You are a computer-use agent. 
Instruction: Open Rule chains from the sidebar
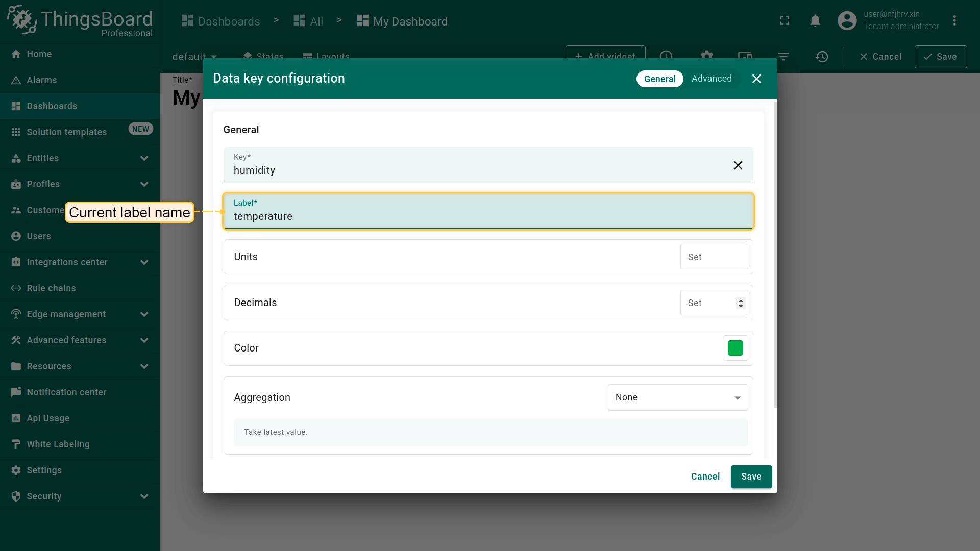point(51,288)
